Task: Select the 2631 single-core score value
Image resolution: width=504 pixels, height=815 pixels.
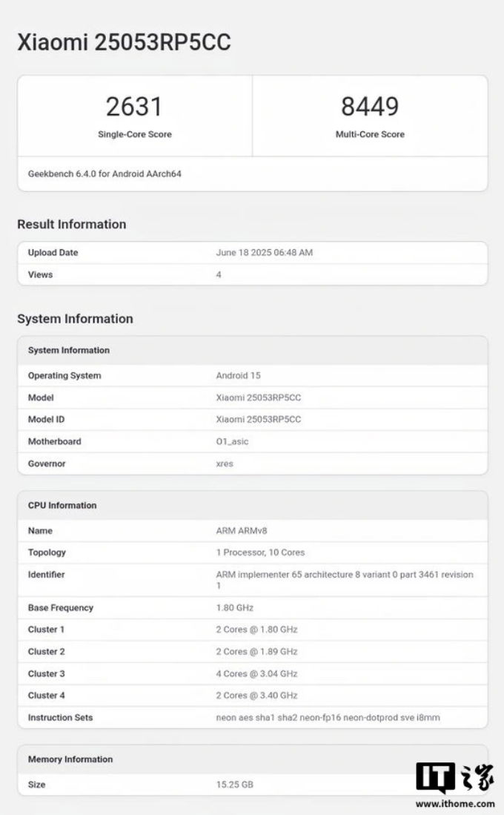Action: click(134, 107)
